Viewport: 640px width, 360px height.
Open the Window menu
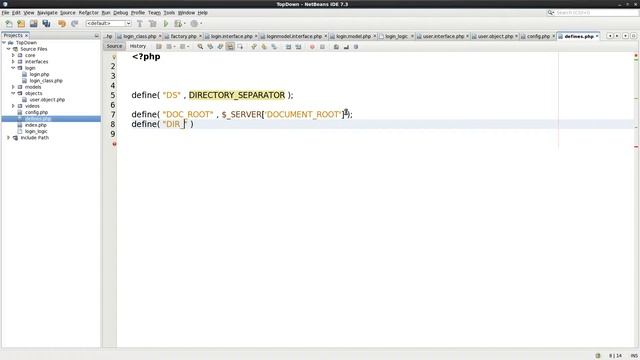[187, 13]
